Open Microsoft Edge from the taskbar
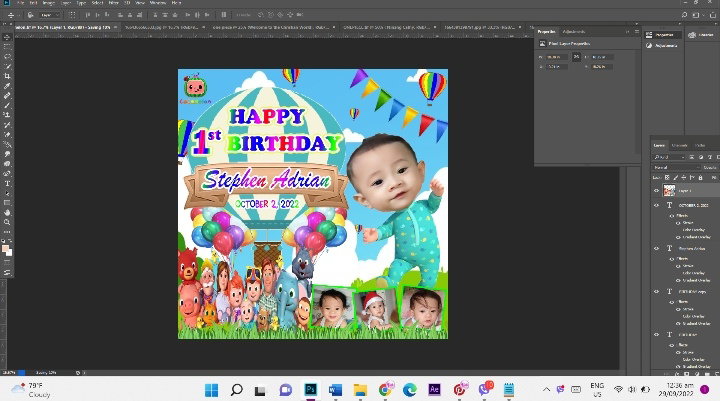 pyautogui.click(x=409, y=390)
